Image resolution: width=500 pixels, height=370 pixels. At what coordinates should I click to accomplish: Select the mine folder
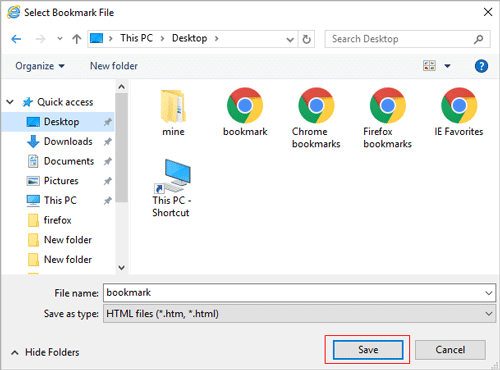[173, 113]
